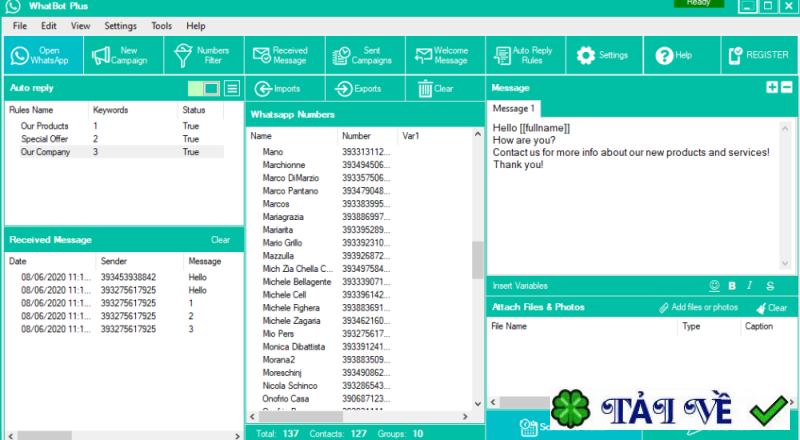Import WhatsApp numbers

(285, 89)
